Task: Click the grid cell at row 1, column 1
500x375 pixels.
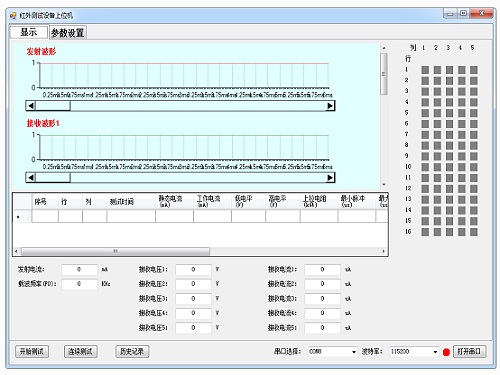Action: 425,70
